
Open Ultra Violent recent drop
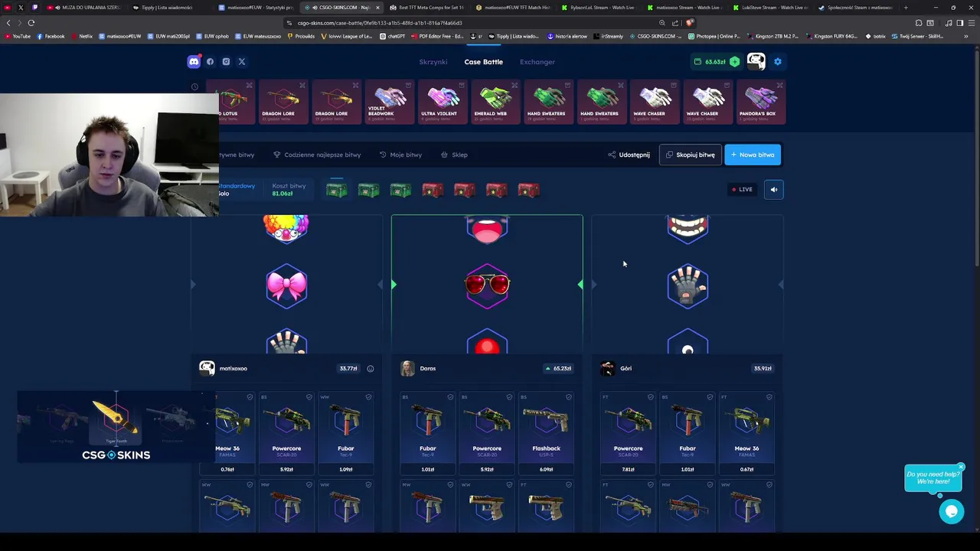(443, 102)
